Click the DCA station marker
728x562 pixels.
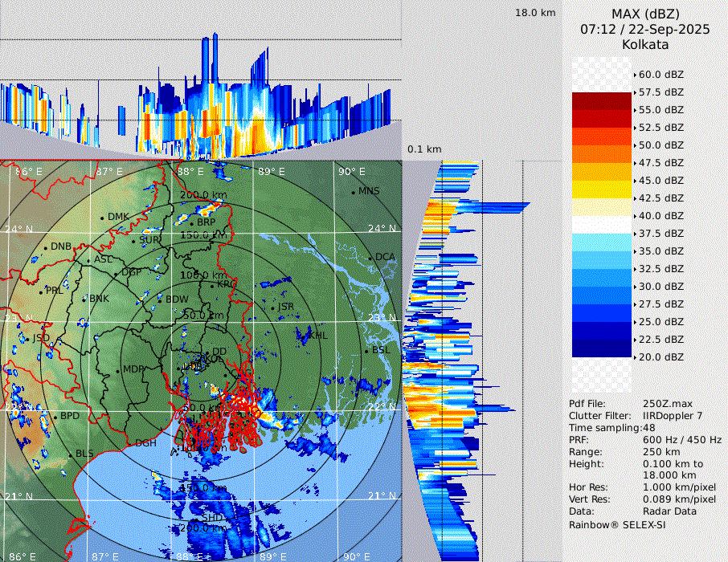370,258
